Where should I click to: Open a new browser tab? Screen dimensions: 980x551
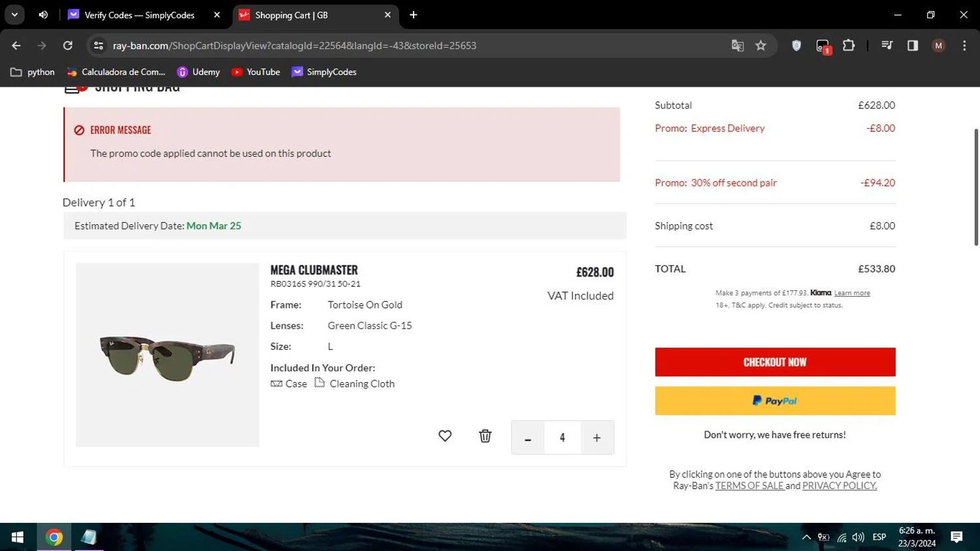[x=414, y=15]
